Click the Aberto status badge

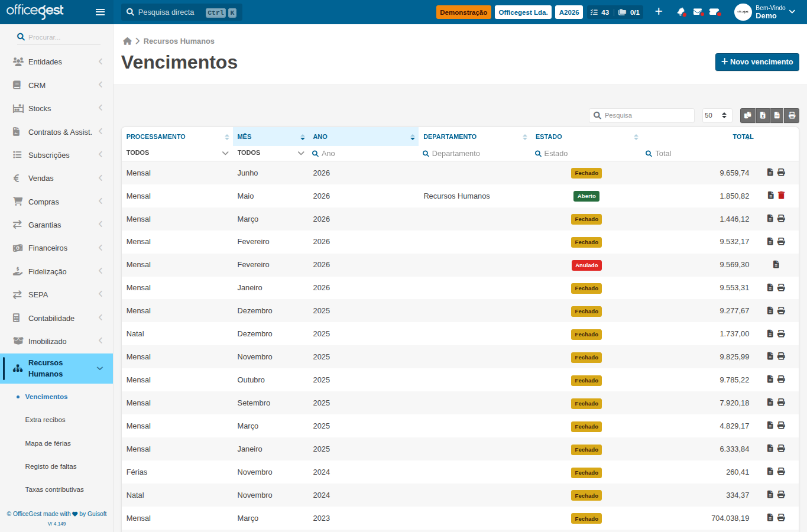tap(586, 196)
